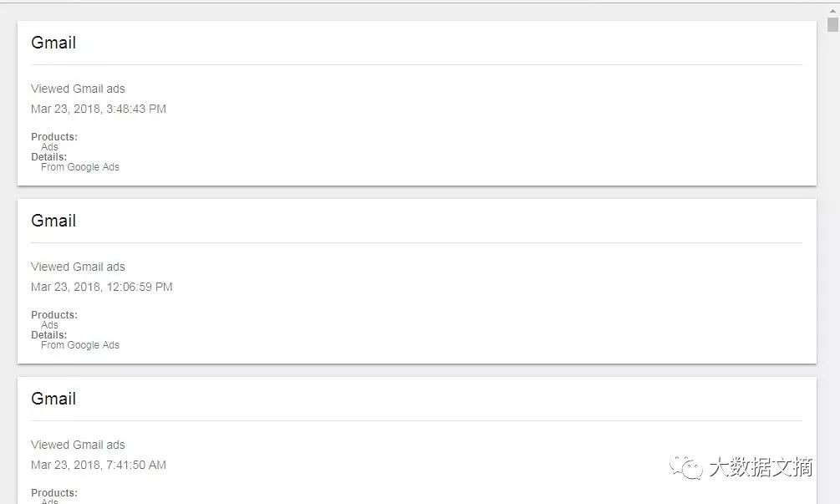The image size is (840, 504).
Task: Click the third Gmail card heading
Action: tap(53, 398)
